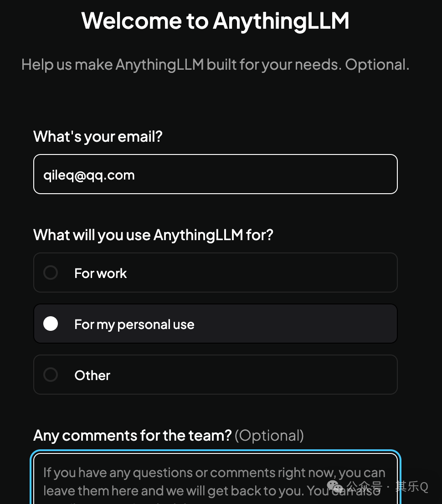Click the 'Any comments for the team?' label
The height and width of the screenshot is (504, 442).
click(133, 436)
